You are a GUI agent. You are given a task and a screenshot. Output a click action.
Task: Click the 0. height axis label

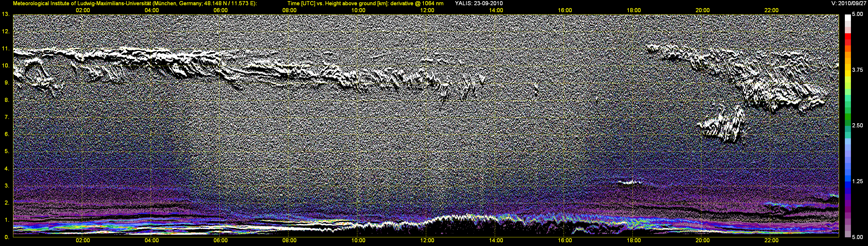click(7, 237)
